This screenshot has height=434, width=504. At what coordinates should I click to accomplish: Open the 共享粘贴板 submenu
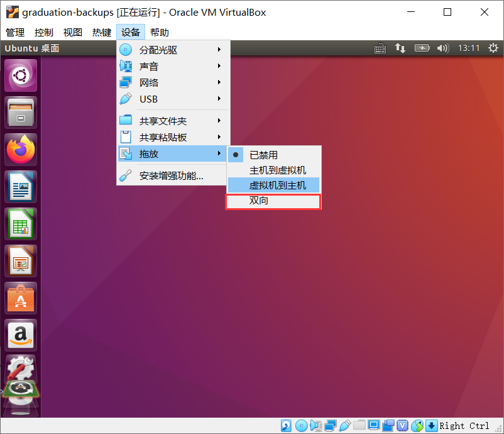(173, 137)
